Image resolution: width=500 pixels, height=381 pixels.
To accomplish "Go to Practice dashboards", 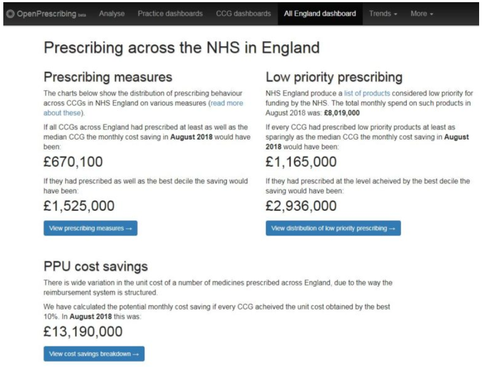I will coord(170,14).
